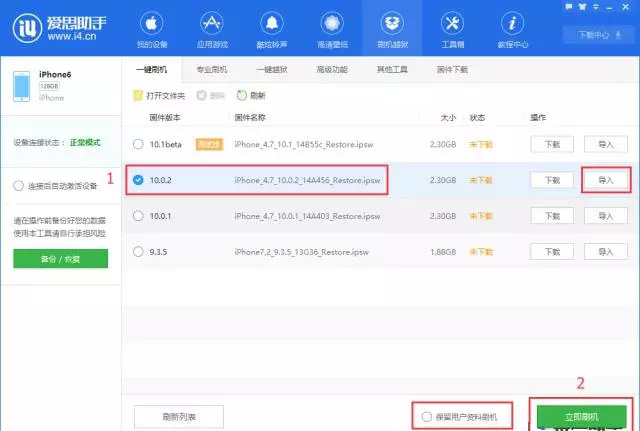Select firmware 9.3.5 radio button
The width and height of the screenshot is (640, 431).
(x=138, y=252)
